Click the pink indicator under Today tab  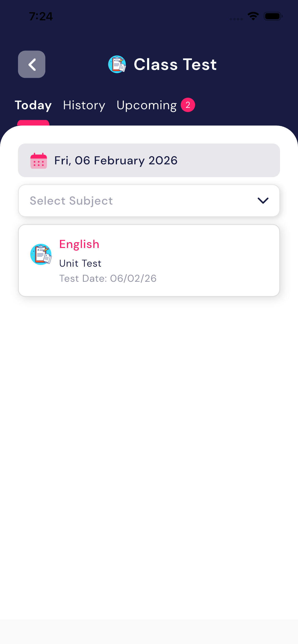33,122
